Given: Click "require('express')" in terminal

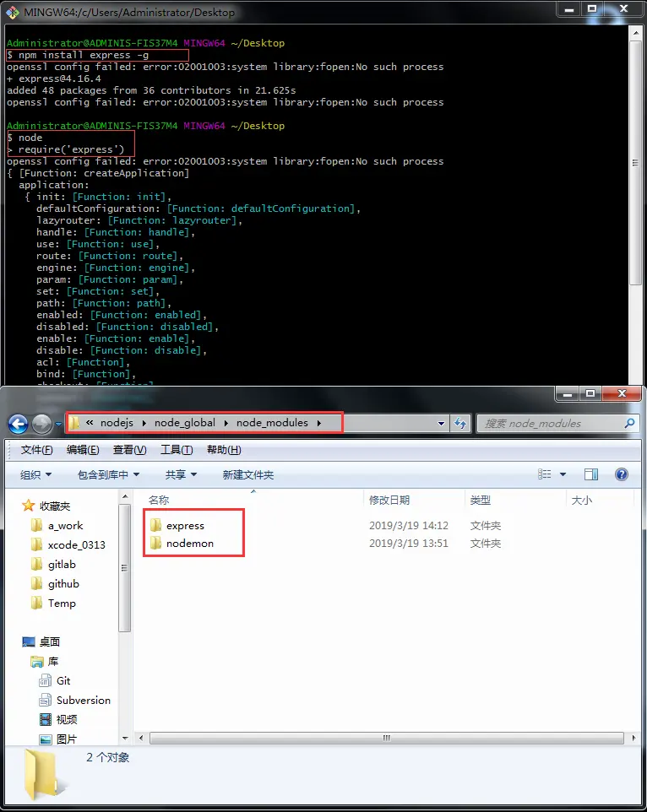Looking at the screenshot, I should (72, 149).
